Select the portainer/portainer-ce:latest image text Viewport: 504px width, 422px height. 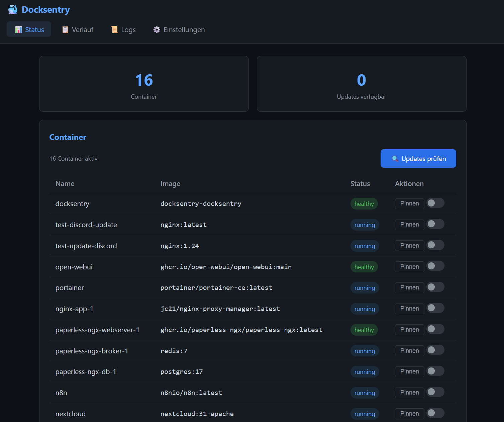point(216,288)
